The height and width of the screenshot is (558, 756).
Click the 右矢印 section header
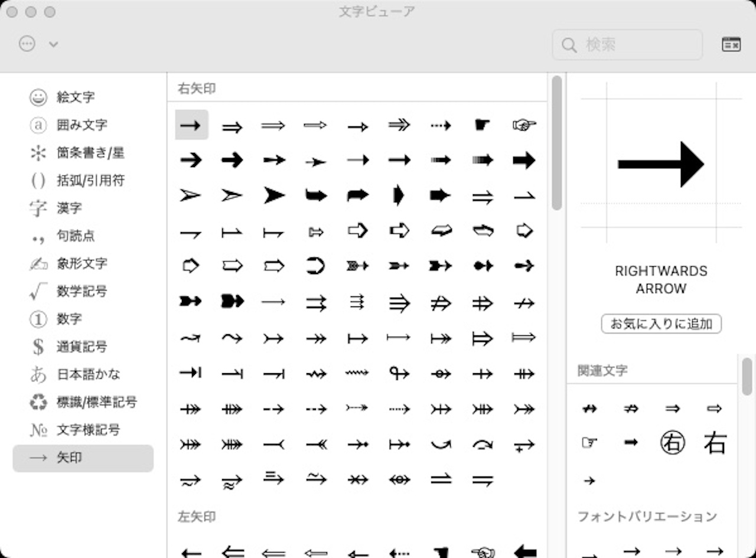click(x=197, y=89)
